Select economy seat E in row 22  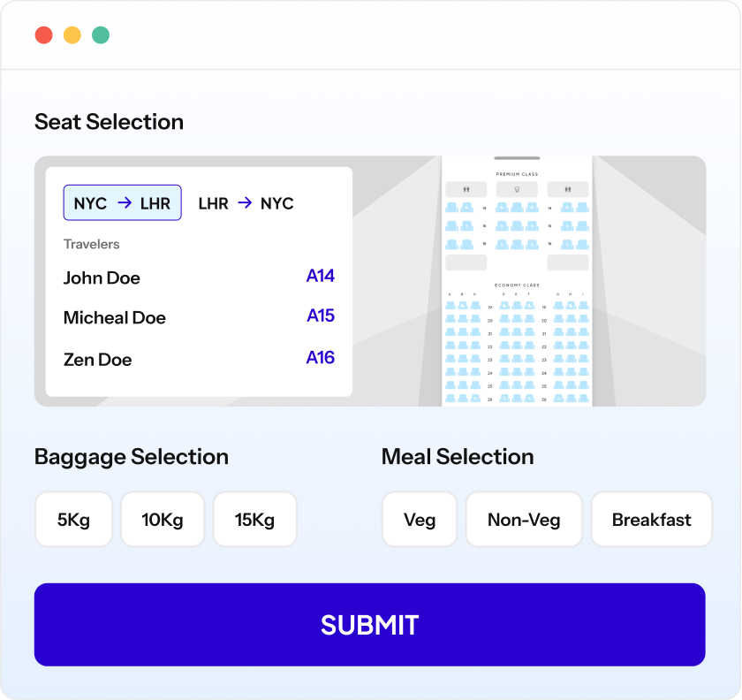pos(517,346)
